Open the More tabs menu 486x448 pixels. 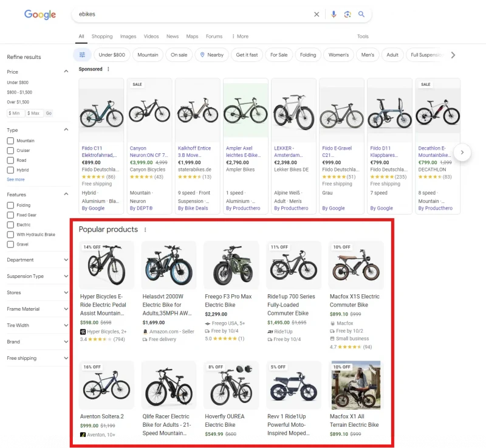(x=240, y=36)
